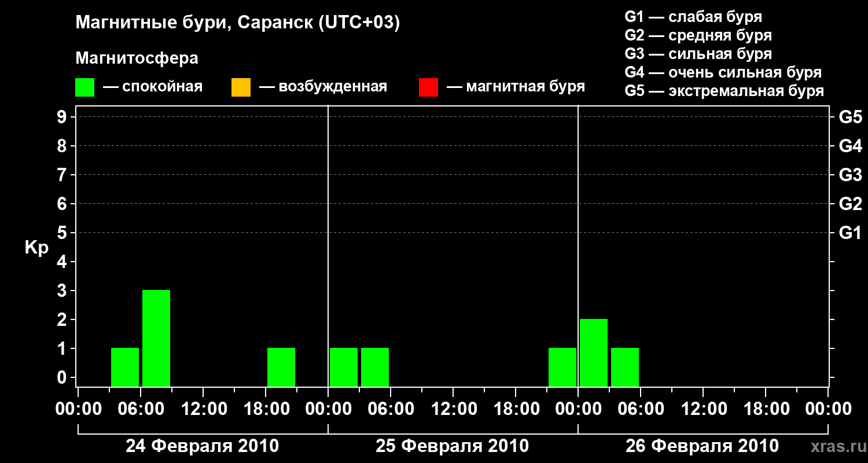Click the '06:00' tick label under 25 February
Image resolution: width=868 pixels, height=463 pixels.
pos(391,409)
